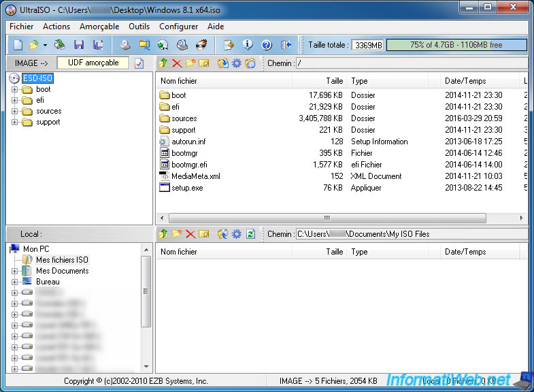Open the Fichier menu
The height and width of the screenshot is (392, 534).
[x=22, y=27]
